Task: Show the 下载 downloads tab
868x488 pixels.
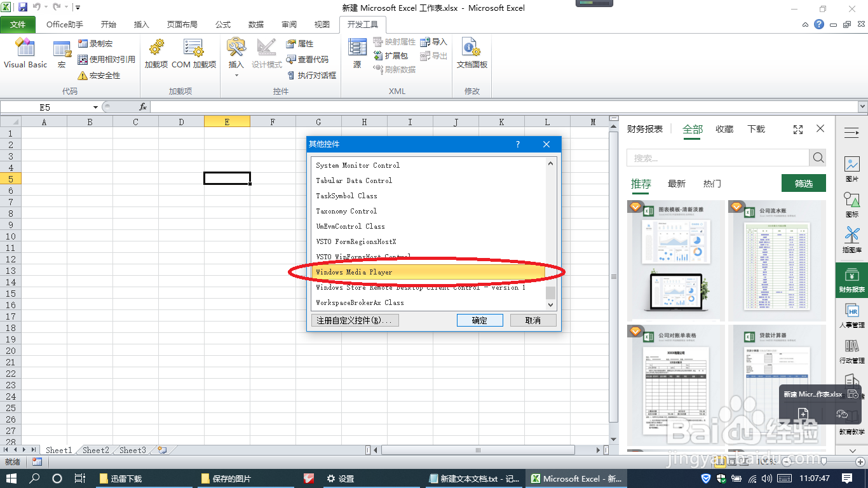Action: pos(756,129)
